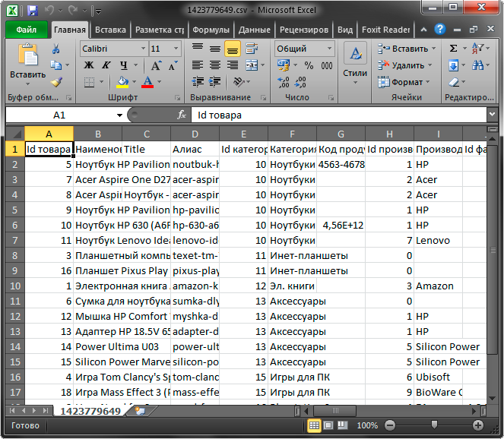This screenshot has width=504, height=439.
Task: Click the Формат cells button
Action: point(404,82)
